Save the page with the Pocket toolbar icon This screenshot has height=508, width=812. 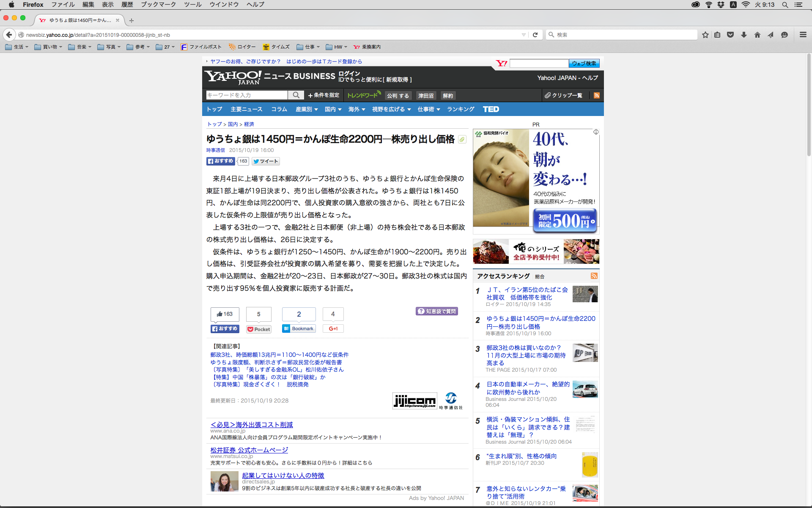click(x=730, y=35)
